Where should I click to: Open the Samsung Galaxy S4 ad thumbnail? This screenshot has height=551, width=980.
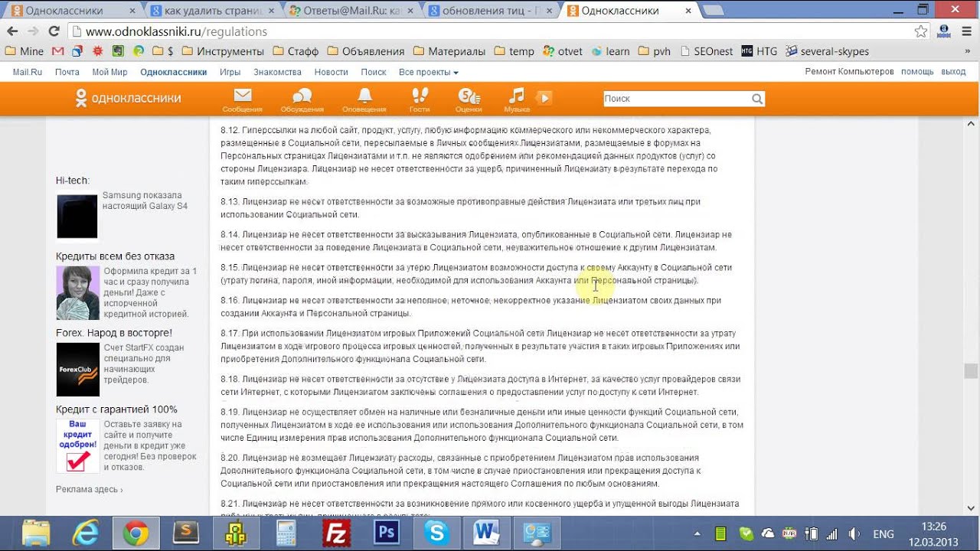tap(77, 216)
